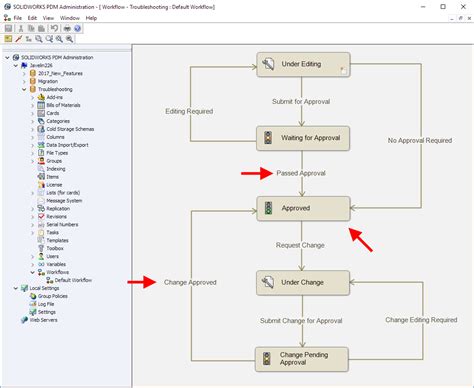The height and width of the screenshot is (388, 474).
Task: Select Templates tree item
Action: 57,240
